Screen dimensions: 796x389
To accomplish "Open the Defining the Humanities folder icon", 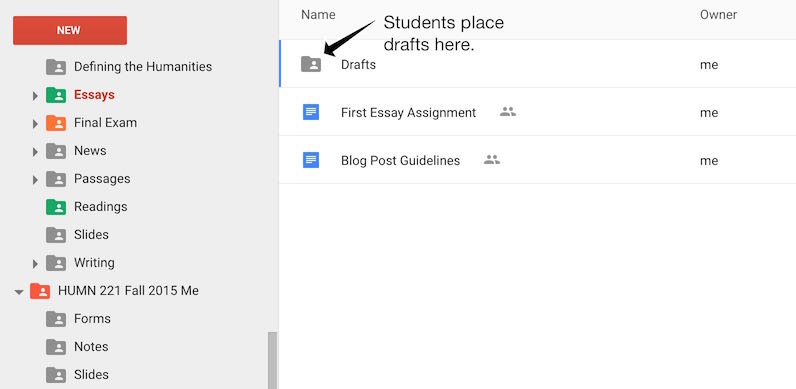I will pyautogui.click(x=56, y=67).
